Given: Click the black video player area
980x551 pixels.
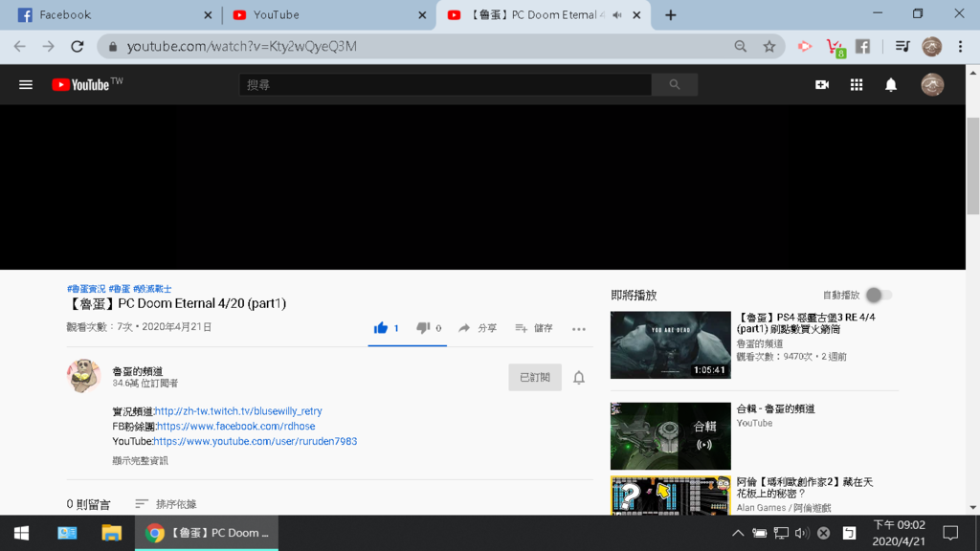Looking at the screenshot, I should pyautogui.click(x=482, y=187).
